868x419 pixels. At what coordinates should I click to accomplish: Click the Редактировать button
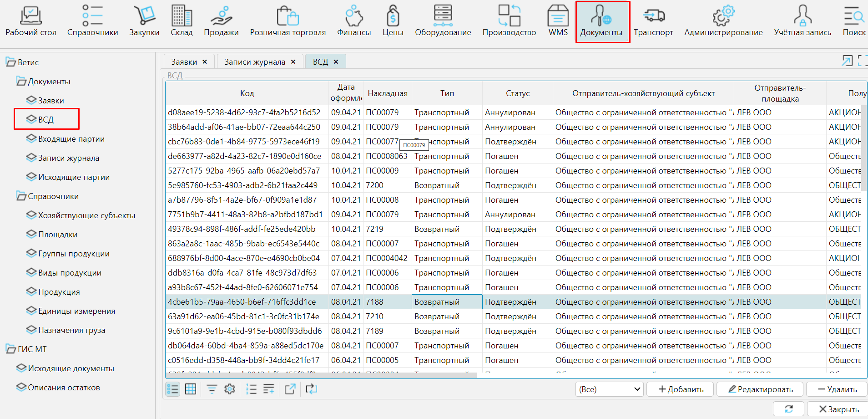[760, 389]
